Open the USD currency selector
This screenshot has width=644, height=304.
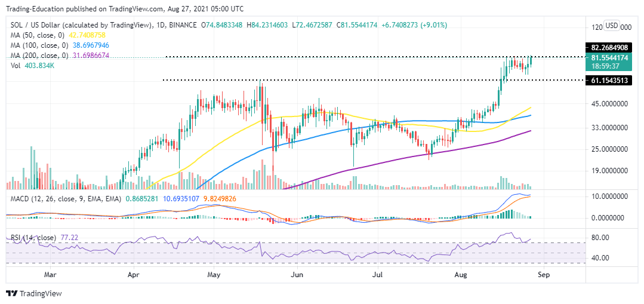(612, 26)
